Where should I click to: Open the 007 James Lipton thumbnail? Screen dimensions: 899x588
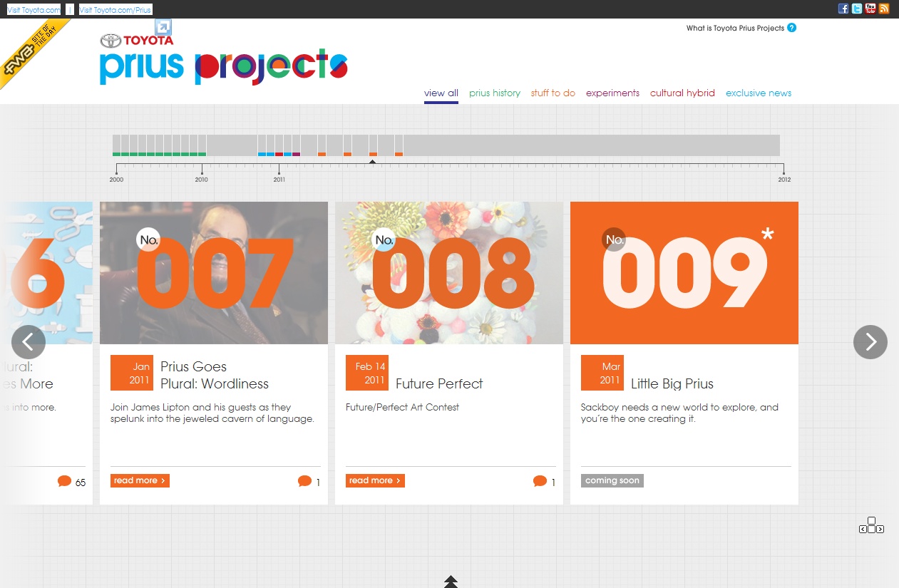pos(214,273)
